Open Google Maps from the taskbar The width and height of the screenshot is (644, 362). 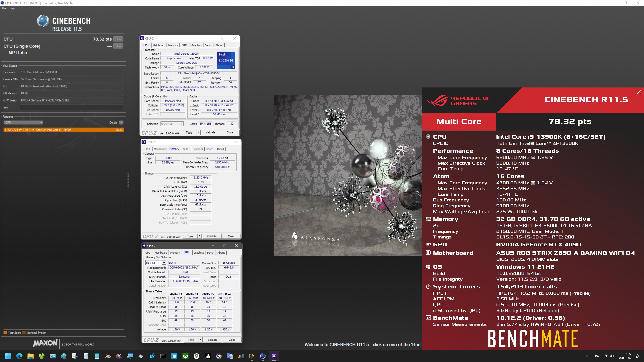[197, 356]
